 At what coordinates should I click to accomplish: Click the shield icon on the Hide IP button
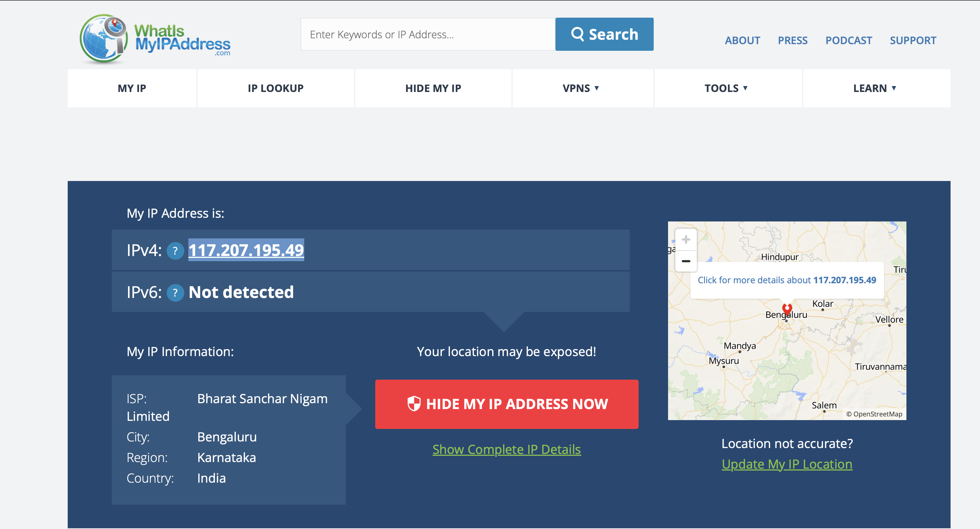(414, 404)
